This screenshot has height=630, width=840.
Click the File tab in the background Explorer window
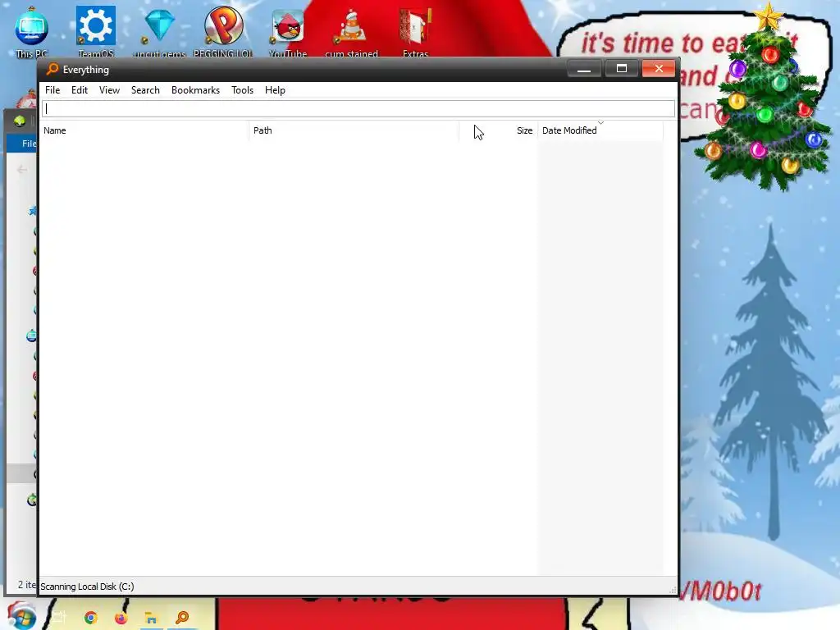coord(29,143)
